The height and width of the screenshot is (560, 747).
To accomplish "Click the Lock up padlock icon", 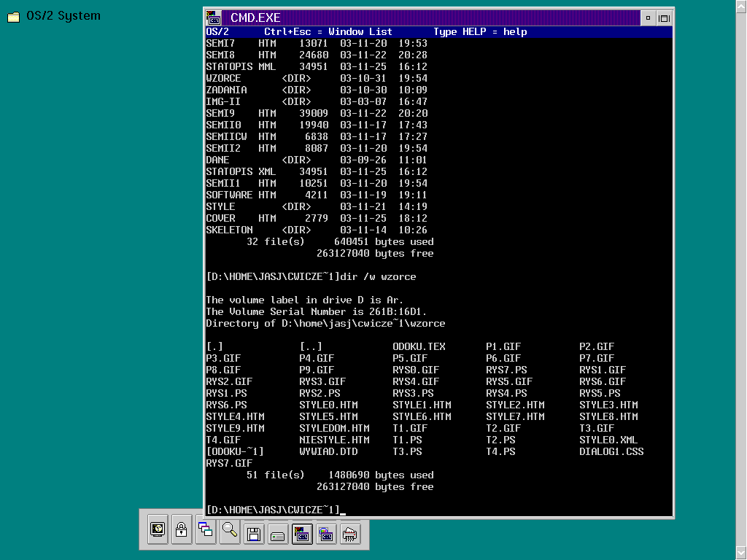I will (181, 529).
